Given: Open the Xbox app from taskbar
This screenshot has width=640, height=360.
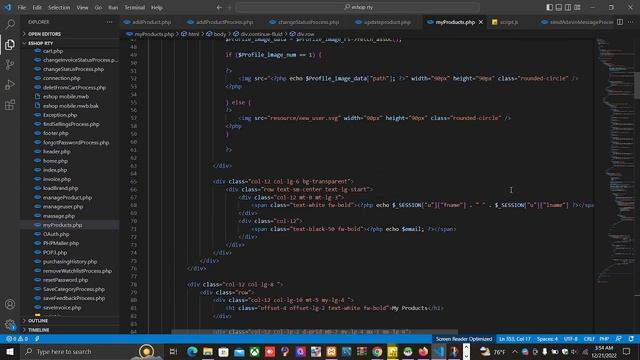Looking at the screenshot, I should pos(254,351).
